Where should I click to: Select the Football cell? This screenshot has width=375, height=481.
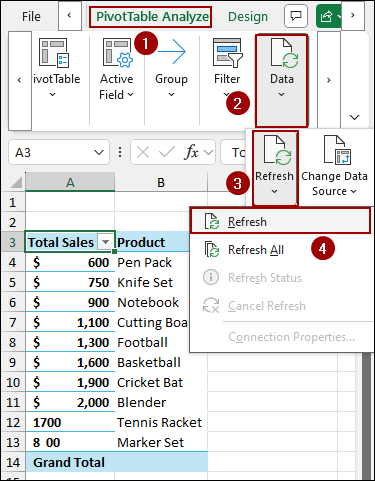pos(152,342)
